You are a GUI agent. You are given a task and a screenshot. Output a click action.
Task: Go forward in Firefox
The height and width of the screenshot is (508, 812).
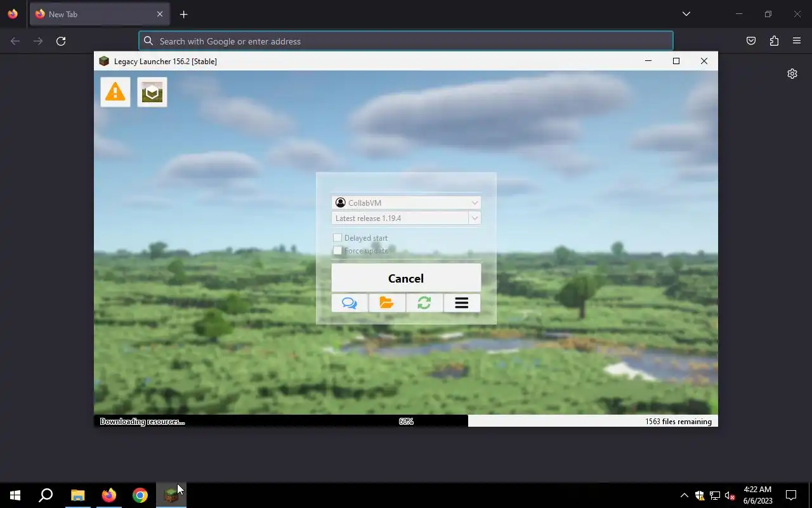pyautogui.click(x=38, y=41)
